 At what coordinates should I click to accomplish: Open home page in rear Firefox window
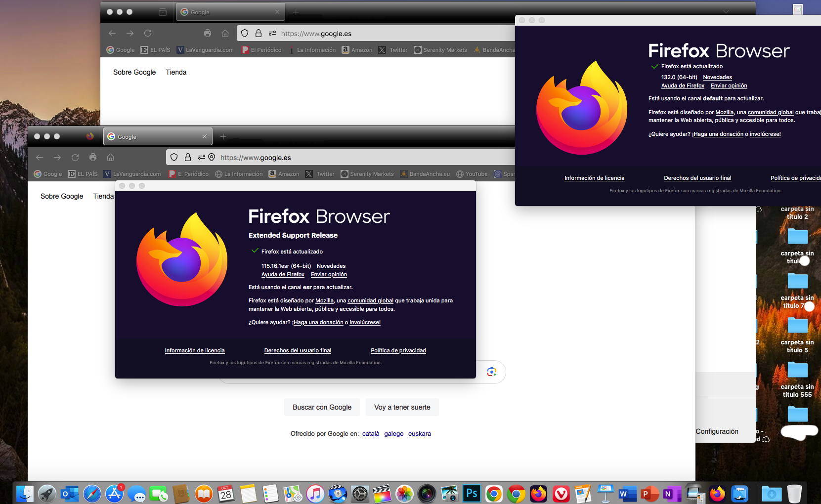(225, 33)
